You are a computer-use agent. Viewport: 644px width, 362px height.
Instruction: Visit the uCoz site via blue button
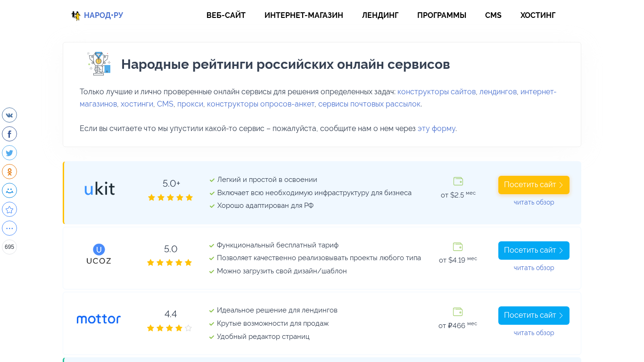534,250
